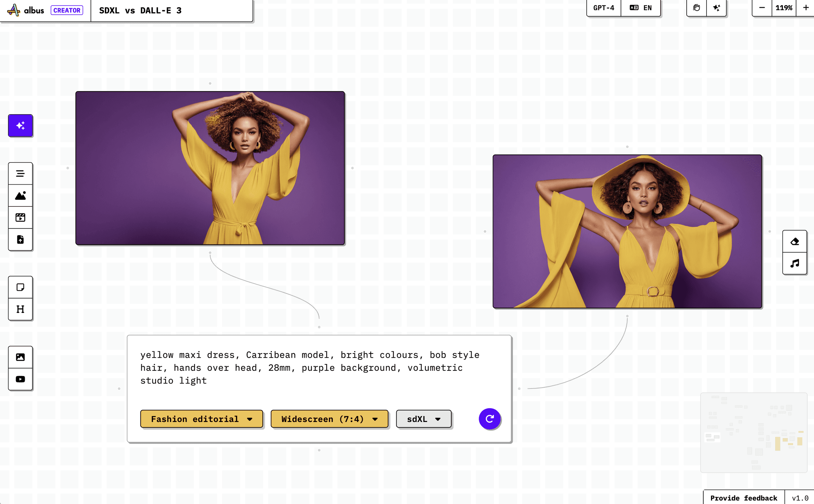
Task: Click the file upload document icon
Action: [x=20, y=240]
